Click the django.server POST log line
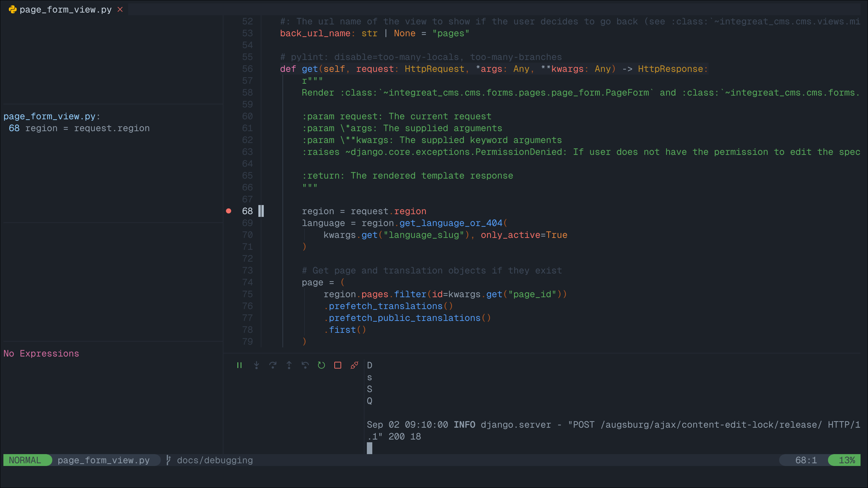Image resolution: width=868 pixels, height=488 pixels. [x=614, y=430]
